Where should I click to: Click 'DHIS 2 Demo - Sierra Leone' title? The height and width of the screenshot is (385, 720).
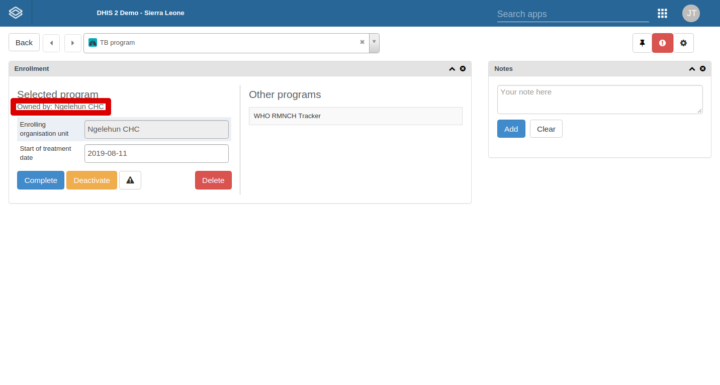tap(140, 13)
